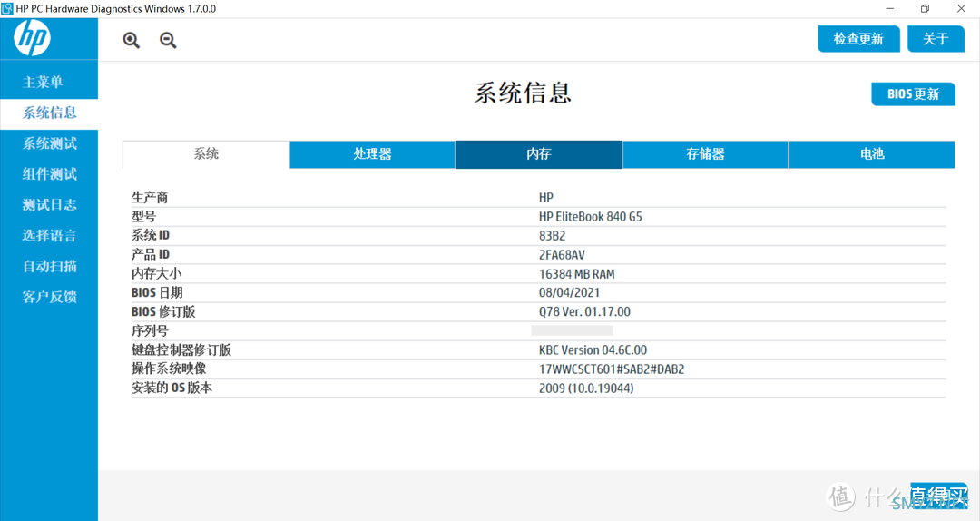Click the 操作系统映像 row label
The height and width of the screenshot is (521, 980).
coord(169,369)
